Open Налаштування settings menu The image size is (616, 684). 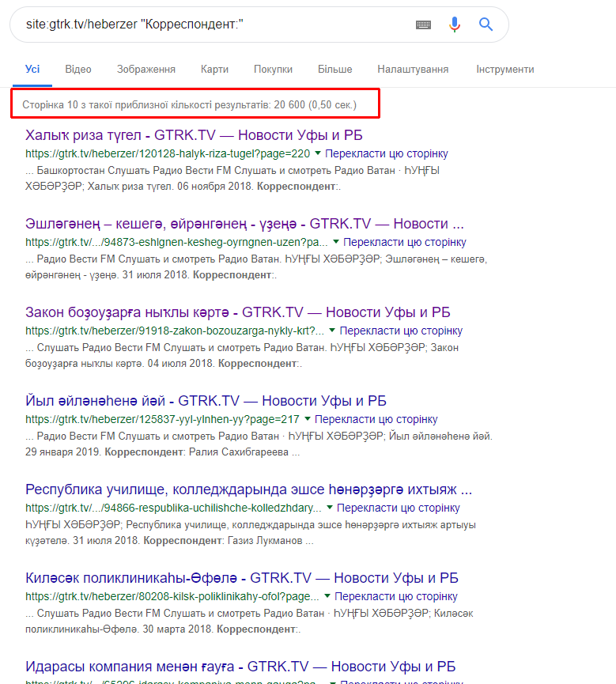coord(413,70)
